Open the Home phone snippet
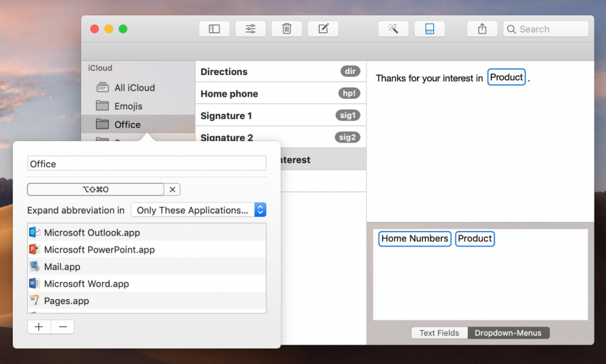This screenshot has height=364, width=606. 281,93
